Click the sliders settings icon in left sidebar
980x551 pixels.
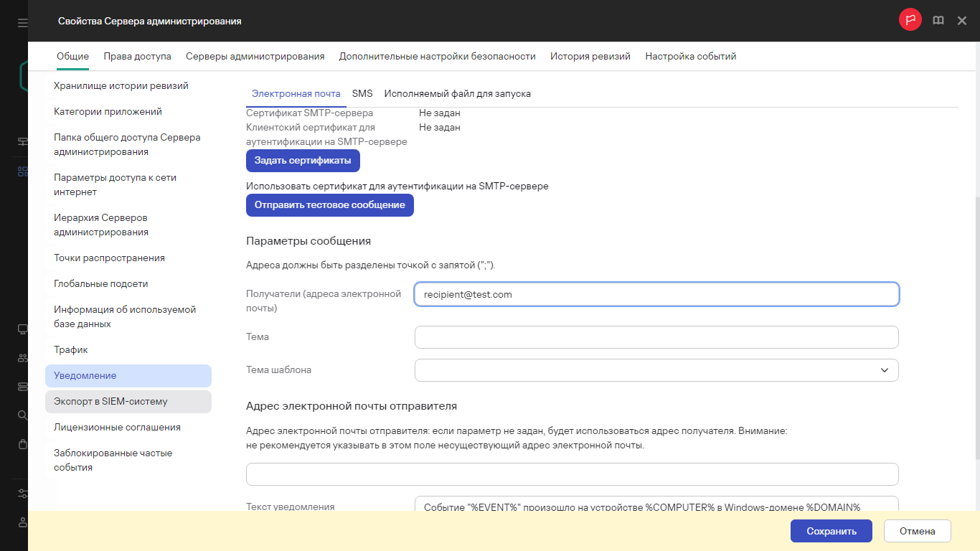[x=22, y=494]
